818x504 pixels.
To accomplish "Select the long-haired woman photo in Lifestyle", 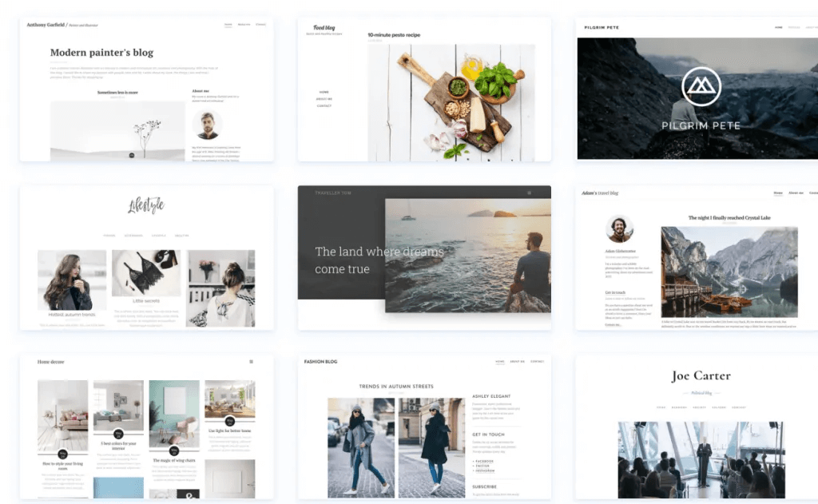I will [72, 280].
